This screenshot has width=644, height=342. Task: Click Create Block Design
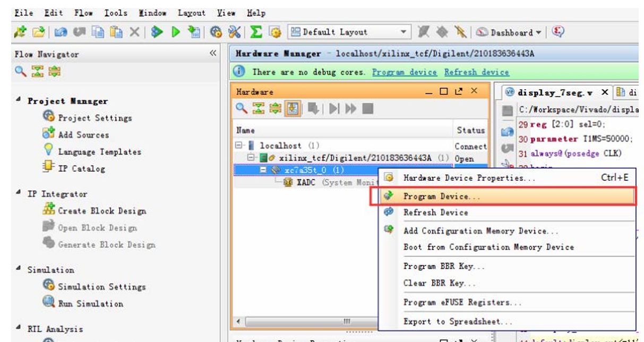(x=95, y=211)
